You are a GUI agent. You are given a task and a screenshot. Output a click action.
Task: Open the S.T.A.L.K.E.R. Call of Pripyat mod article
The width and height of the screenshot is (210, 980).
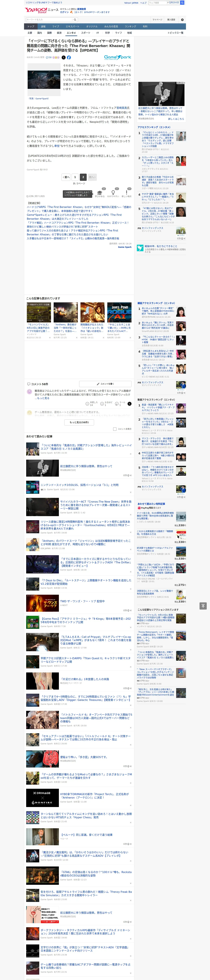[96, 641]
